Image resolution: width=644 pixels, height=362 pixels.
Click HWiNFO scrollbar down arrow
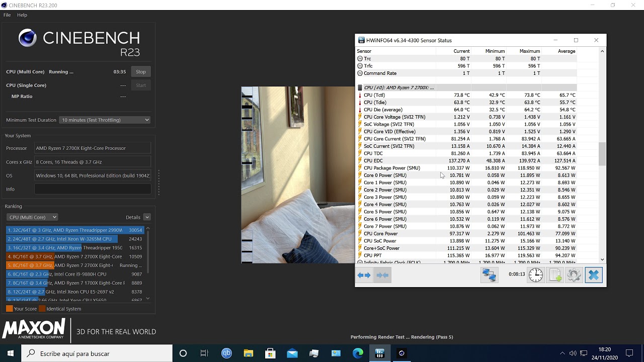(x=602, y=259)
